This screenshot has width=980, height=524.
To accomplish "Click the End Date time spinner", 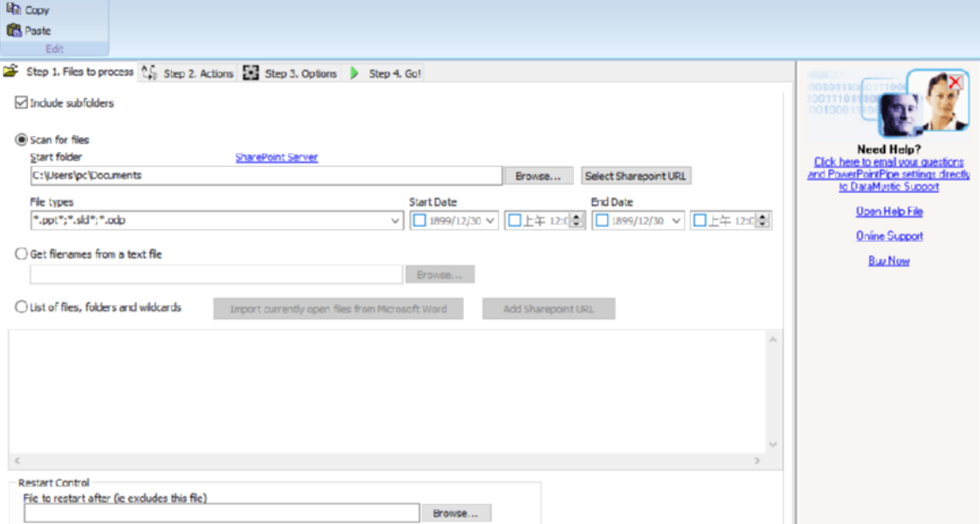I will tap(762, 220).
